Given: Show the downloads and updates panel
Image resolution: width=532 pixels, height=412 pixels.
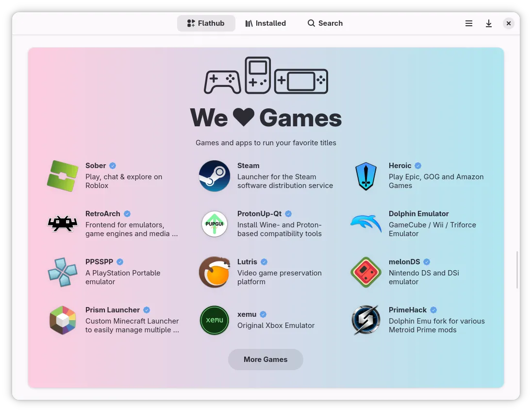Looking at the screenshot, I should coord(489,23).
